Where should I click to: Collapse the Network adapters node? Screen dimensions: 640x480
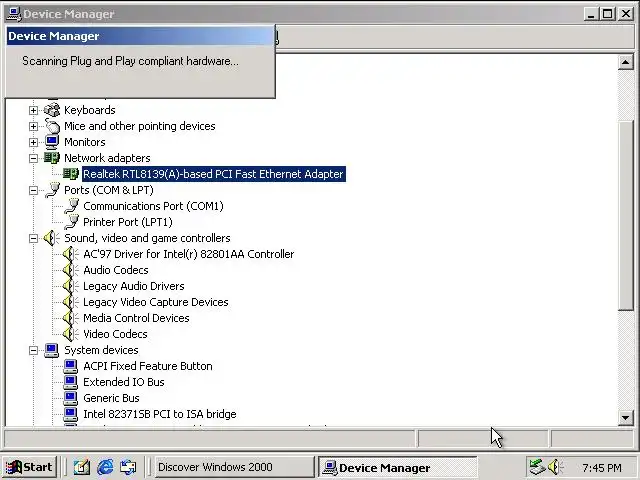click(33, 158)
